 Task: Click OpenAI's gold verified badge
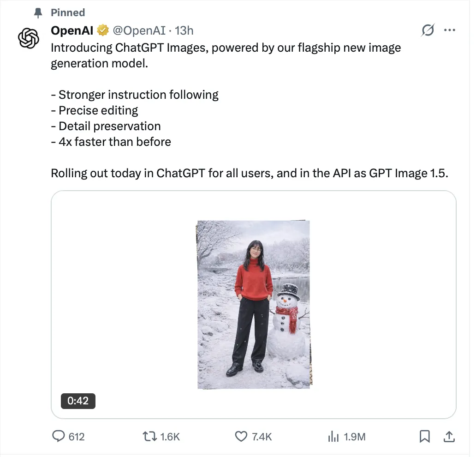102,30
